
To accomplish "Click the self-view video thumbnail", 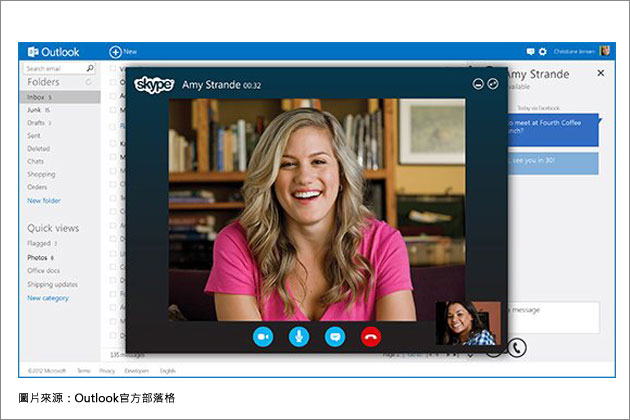I will (468, 322).
